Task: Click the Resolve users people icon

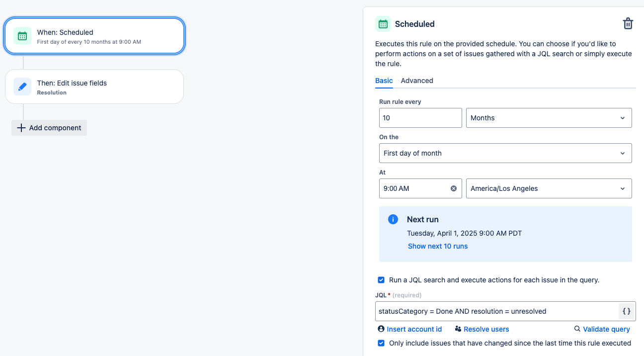Action: [458, 329]
